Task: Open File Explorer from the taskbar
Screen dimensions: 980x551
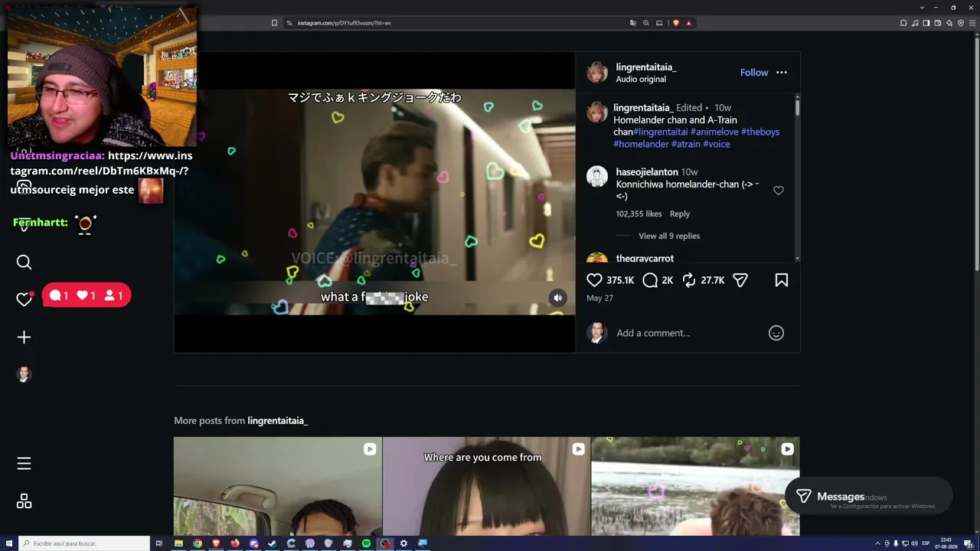Action: click(x=178, y=543)
